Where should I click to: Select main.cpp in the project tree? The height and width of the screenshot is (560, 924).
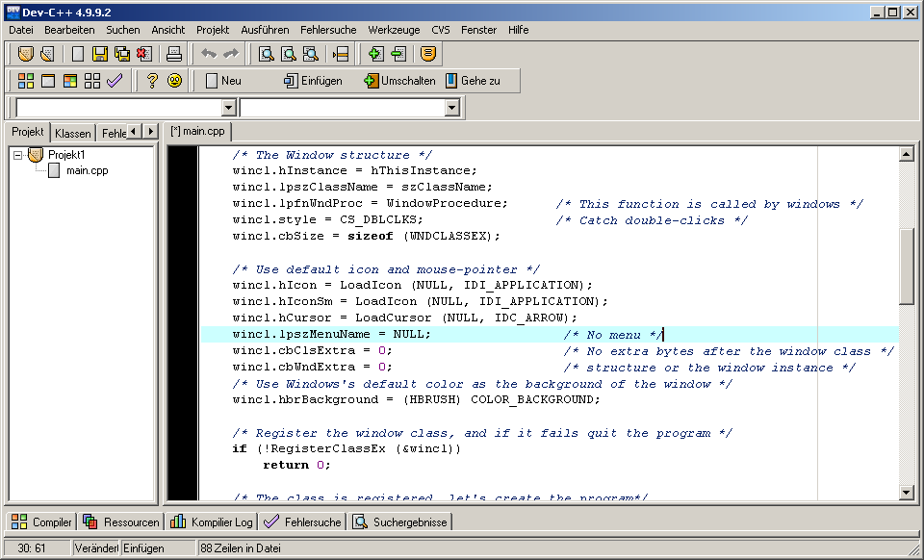click(x=86, y=170)
